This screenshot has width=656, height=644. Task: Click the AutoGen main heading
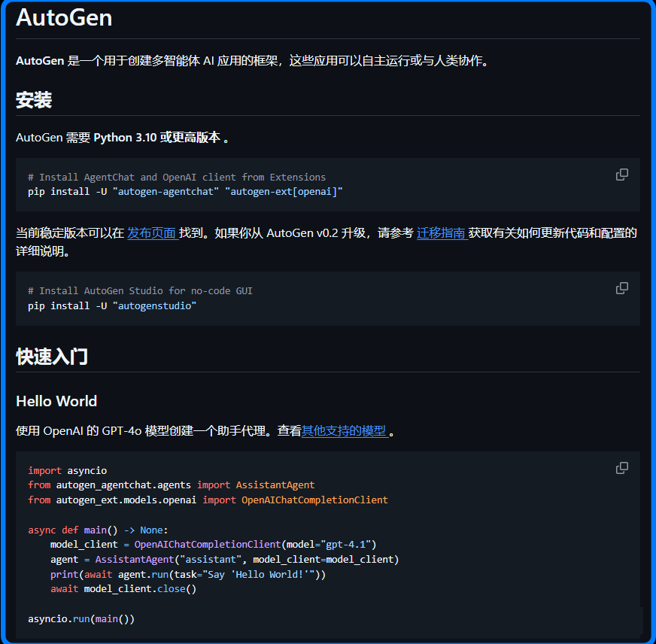pyautogui.click(x=64, y=17)
